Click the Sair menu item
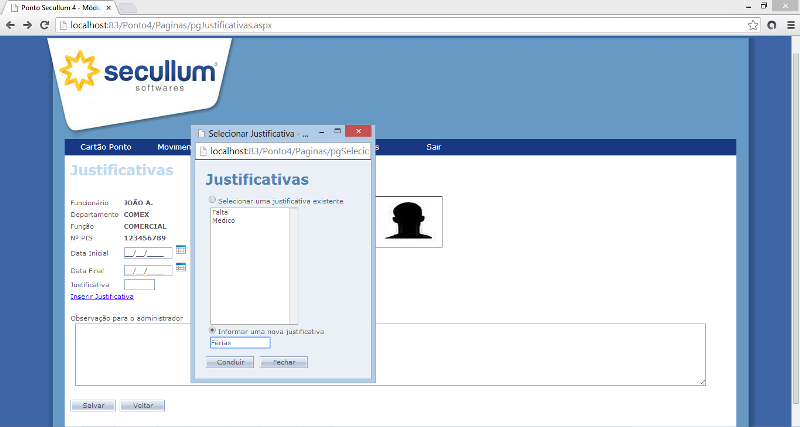Viewport: 800px width, 427px height. click(x=434, y=147)
